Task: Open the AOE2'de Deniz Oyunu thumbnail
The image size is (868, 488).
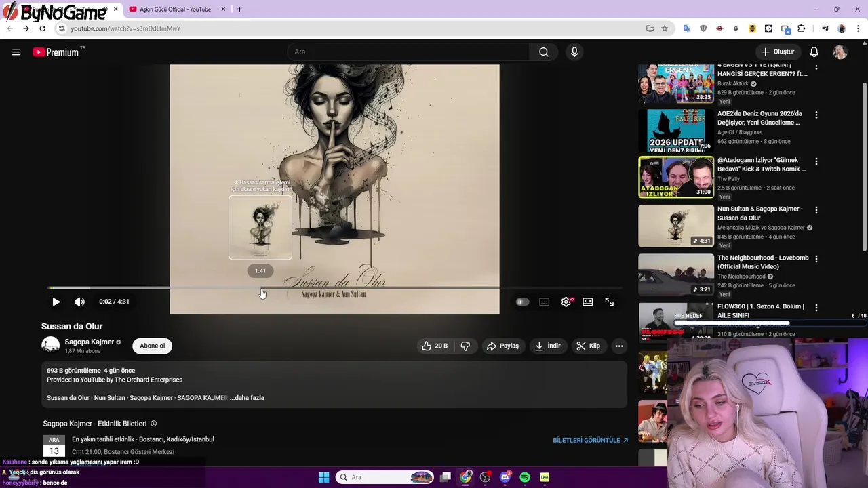Action: 676,130
